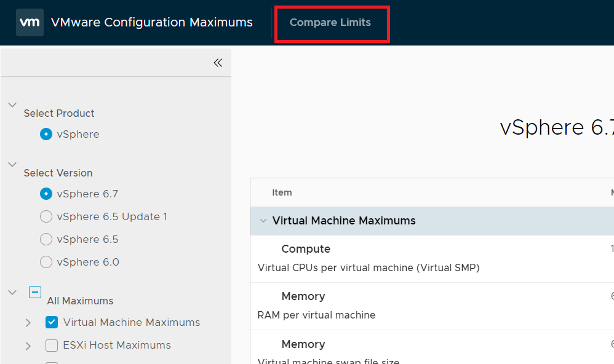Select vSphere 6.0 version
The height and width of the screenshot is (364, 614).
(x=46, y=262)
